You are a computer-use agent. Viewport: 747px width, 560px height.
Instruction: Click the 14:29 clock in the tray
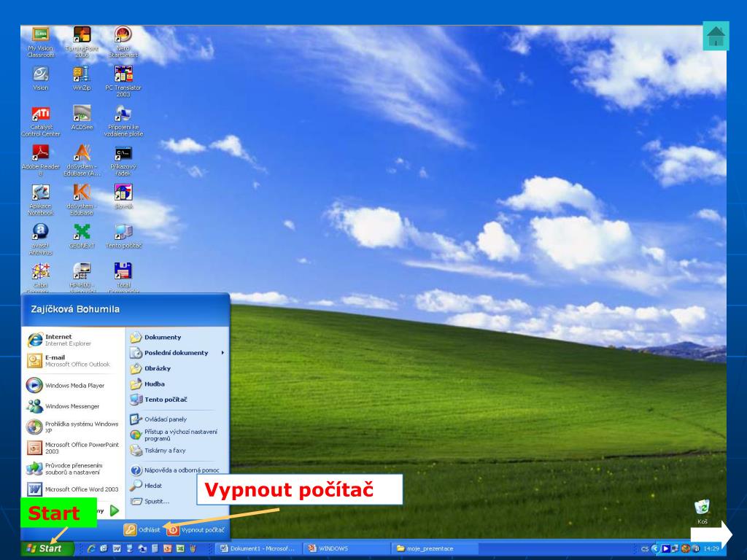pyautogui.click(x=711, y=548)
